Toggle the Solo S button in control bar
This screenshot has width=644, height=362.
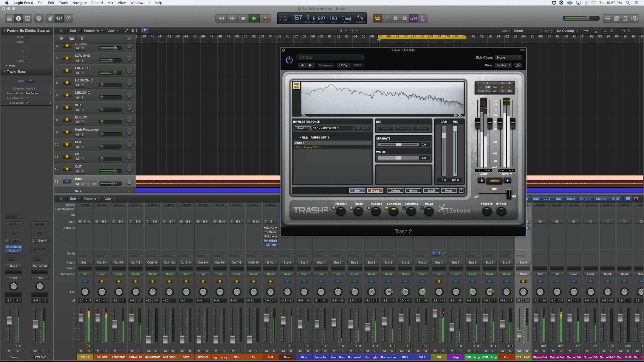click(x=405, y=18)
